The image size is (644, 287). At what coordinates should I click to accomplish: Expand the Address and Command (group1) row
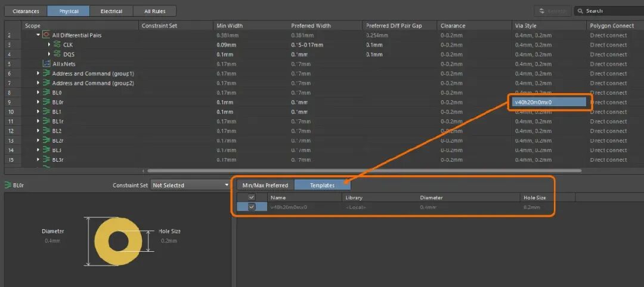(38, 73)
